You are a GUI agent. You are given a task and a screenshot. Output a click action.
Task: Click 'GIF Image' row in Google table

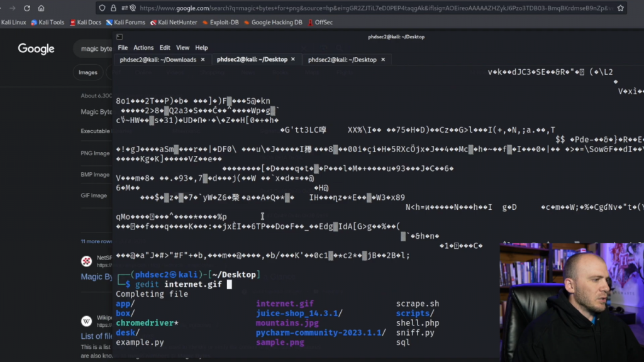point(94,195)
